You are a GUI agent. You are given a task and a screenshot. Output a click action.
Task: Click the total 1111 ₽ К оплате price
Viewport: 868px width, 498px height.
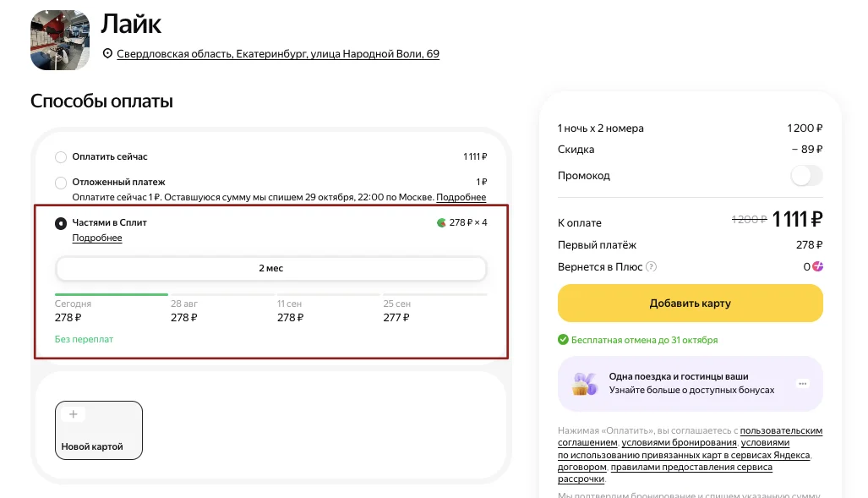click(x=797, y=219)
